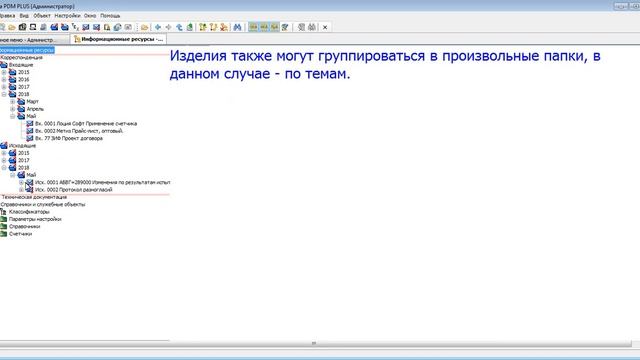Click the X icon in the toolbar
Image resolution: width=640 pixels, height=360 pixels.
325,27
